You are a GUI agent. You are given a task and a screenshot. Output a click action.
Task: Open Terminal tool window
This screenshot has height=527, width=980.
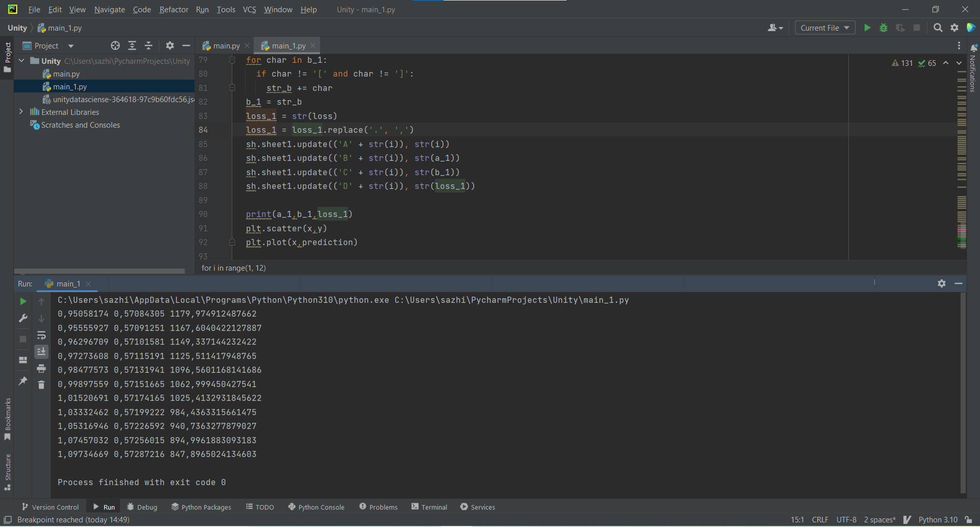pyautogui.click(x=429, y=507)
